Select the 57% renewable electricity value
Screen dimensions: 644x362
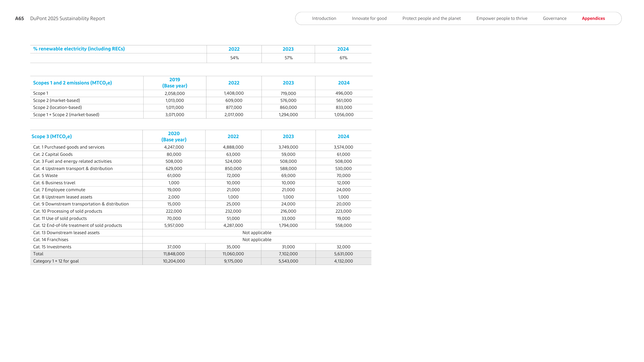289,58
